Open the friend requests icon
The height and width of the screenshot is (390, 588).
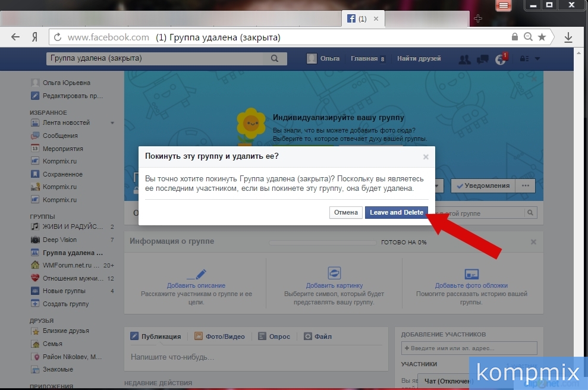(465, 59)
